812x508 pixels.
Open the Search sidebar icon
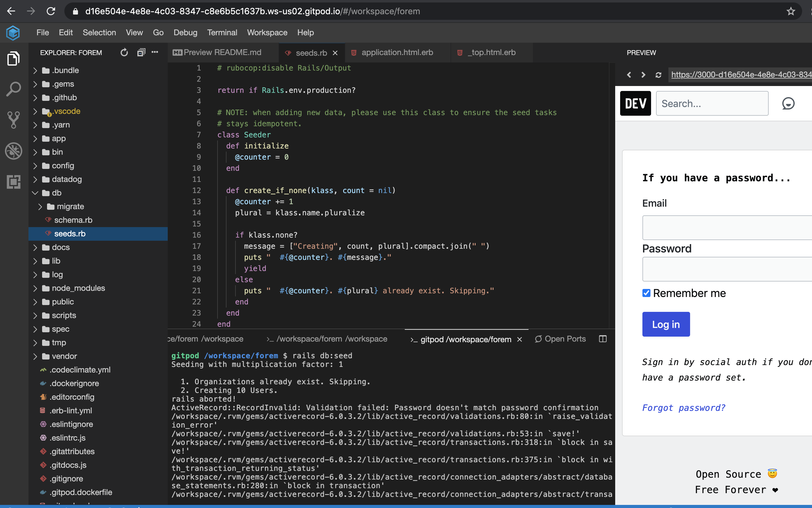13,89
